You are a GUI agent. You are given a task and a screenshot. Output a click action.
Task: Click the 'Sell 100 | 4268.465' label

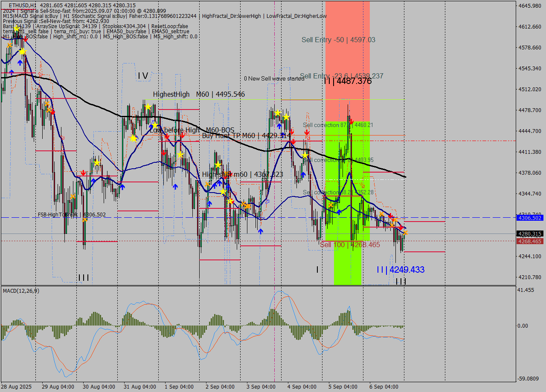[x=350, y=245]
